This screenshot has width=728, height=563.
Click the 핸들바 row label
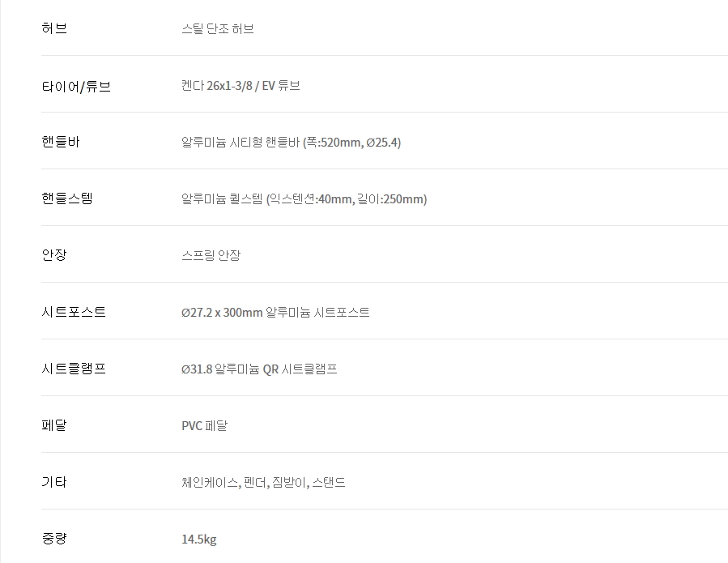click(61, 143)
